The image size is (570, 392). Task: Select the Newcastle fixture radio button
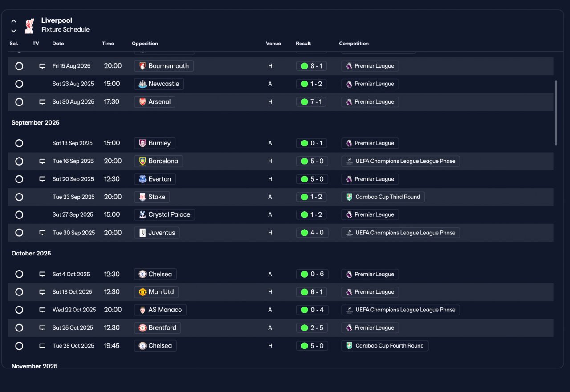(x=19, y=84)
